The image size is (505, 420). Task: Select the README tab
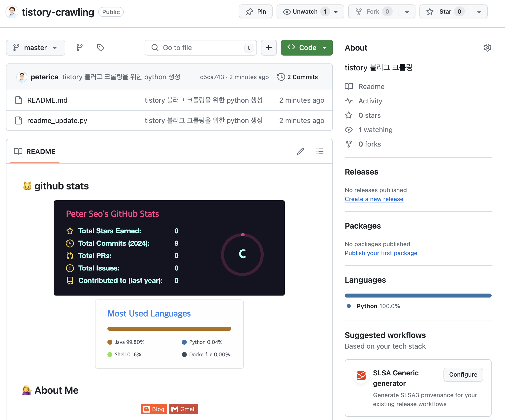pos(35,151)
